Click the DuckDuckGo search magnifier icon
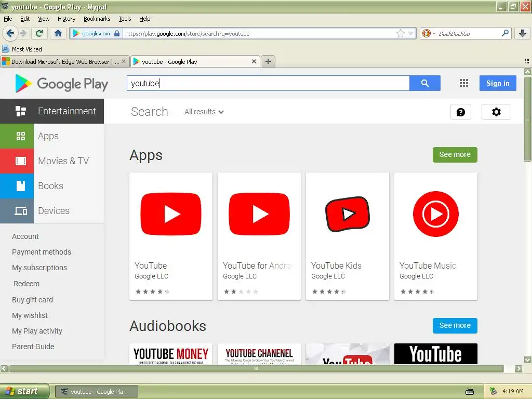 (505, 33)
